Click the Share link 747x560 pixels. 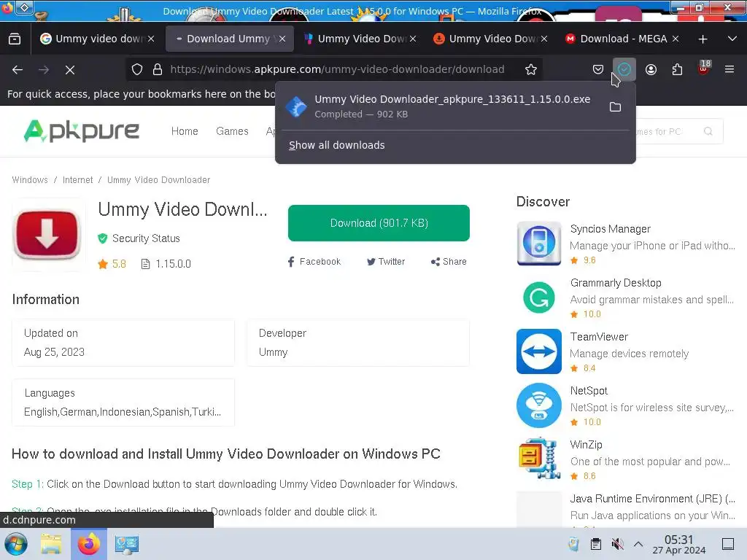click(x=449, y=262)
